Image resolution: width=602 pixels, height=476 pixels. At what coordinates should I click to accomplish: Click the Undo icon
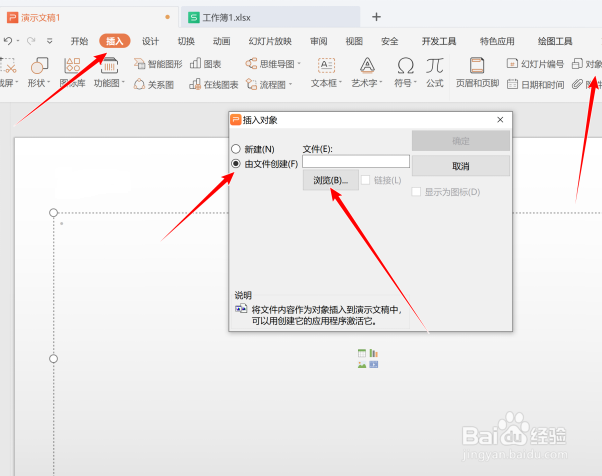coord(8,41)
